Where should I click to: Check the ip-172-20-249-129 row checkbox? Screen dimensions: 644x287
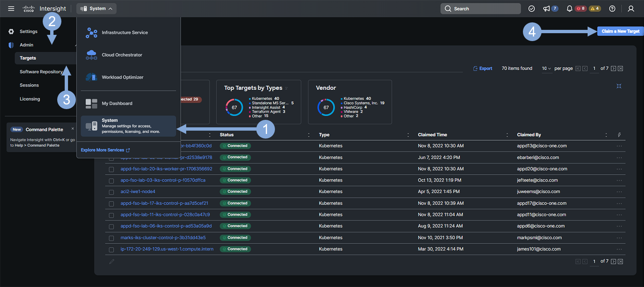click(x=111, y=250)
